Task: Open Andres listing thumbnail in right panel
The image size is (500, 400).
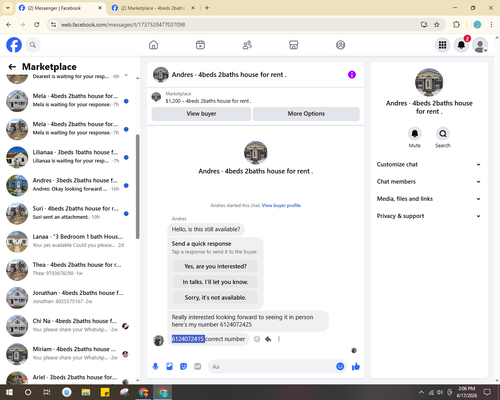Action: click(429, 82)
